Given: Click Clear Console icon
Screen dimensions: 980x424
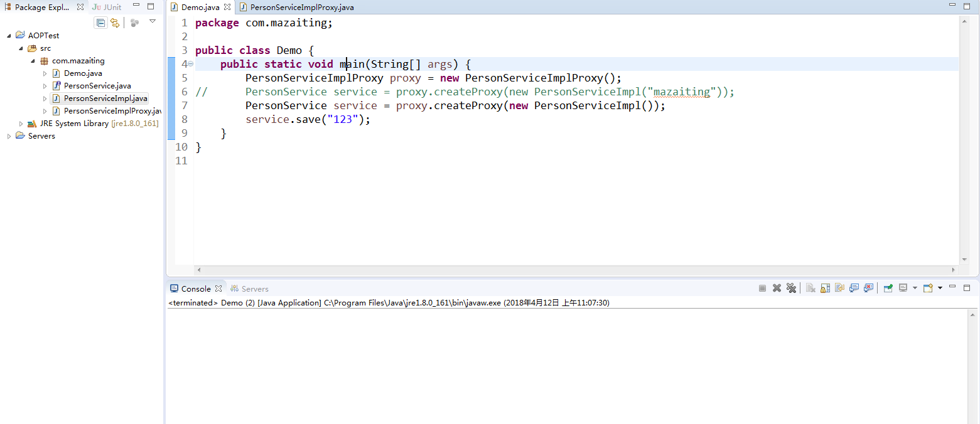Looking at the screenshot, I should pos(810,288).
